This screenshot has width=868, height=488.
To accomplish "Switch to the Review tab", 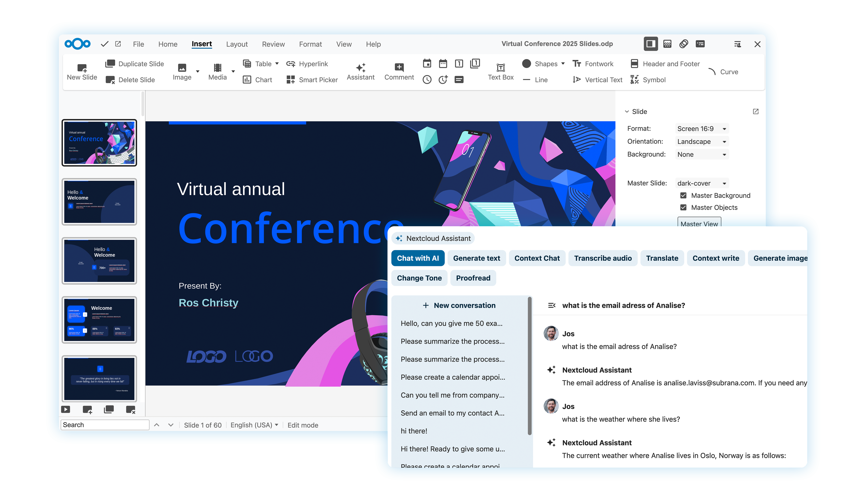I will click(273, 44).
